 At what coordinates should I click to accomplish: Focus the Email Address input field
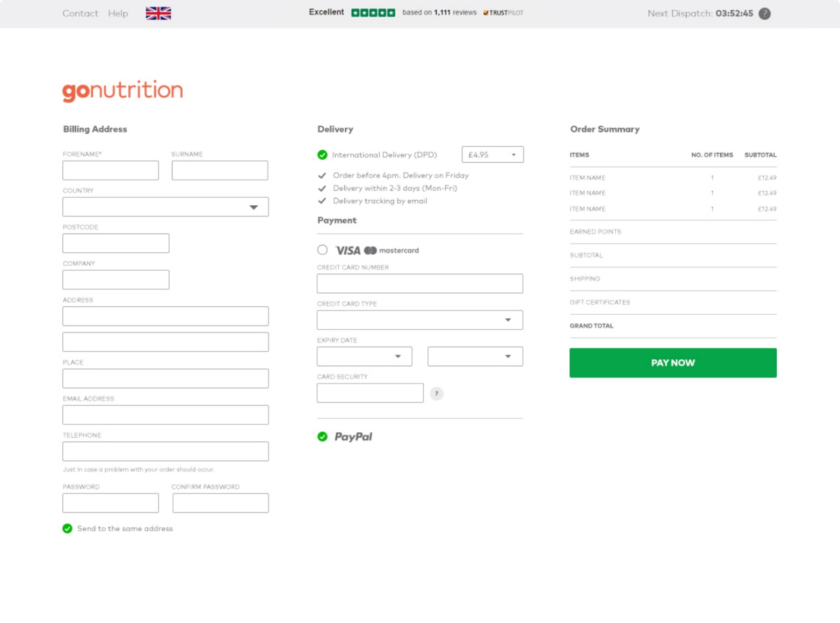coord(165,415)
